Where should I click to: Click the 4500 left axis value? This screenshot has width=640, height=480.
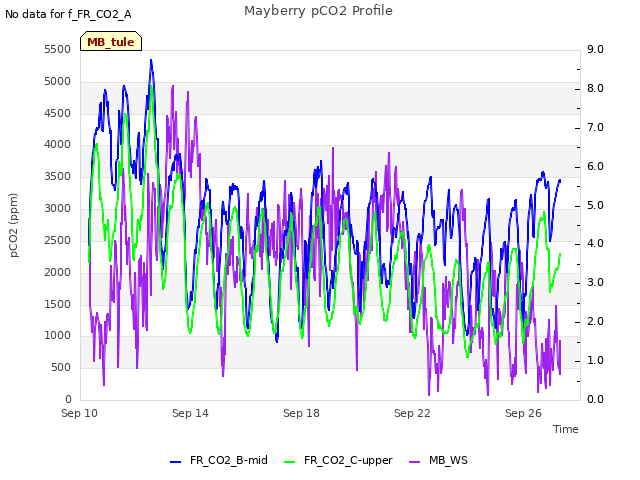coord(58,113)
